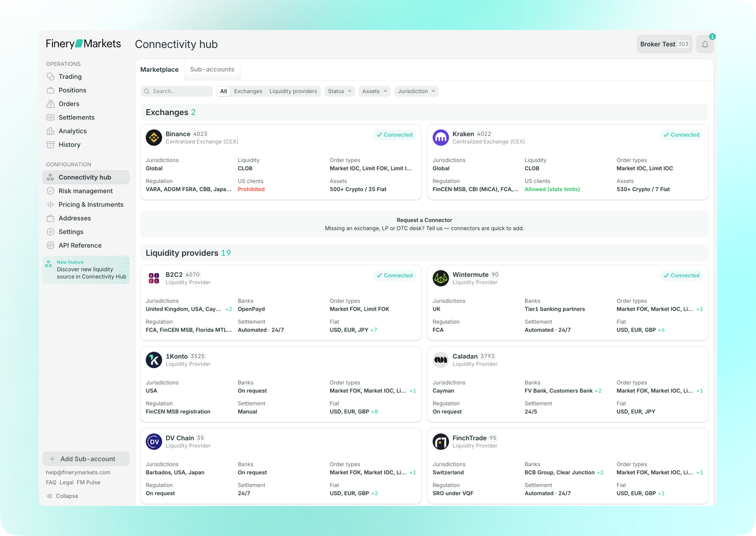756x536 pixels.
Task: Click the FinchTrade logo icon
Action: click(440, 441)
